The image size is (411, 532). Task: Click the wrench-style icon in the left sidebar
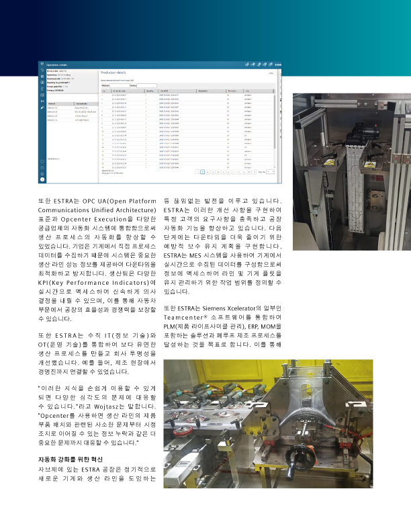coord(42,107)
